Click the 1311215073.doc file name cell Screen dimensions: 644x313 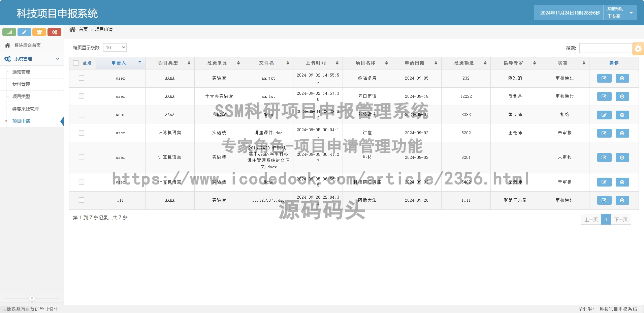point(268,200)
